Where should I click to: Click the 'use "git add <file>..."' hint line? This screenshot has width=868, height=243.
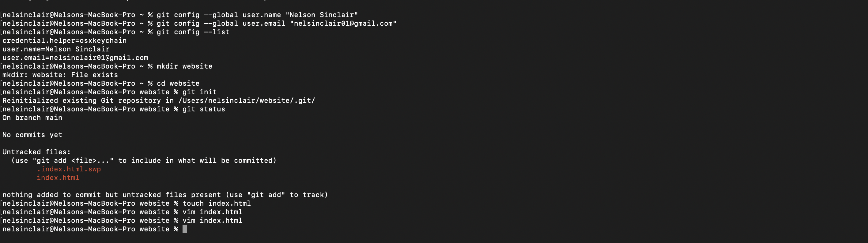[144, 161]
